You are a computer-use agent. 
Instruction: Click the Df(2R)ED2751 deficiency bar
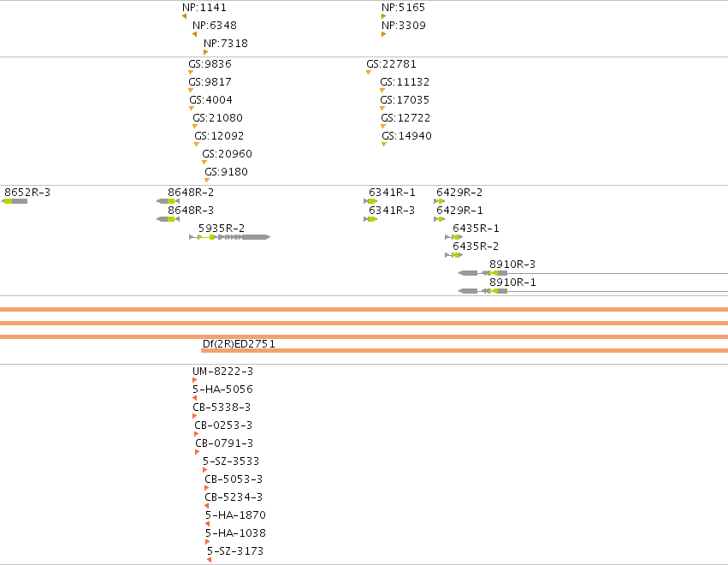[465, 351]
